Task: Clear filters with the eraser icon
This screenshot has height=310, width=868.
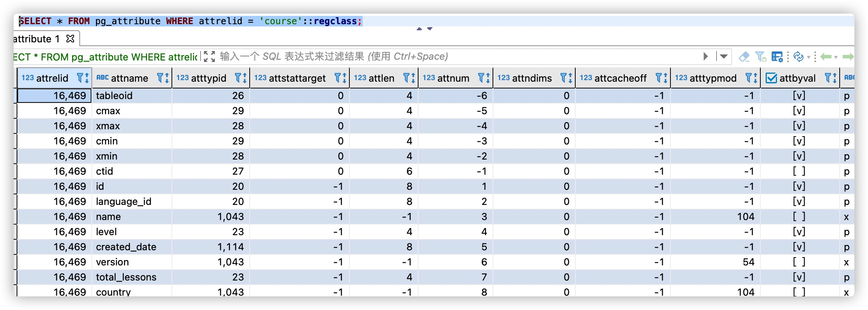Action: pyautogui.click(x=744, y=57)
